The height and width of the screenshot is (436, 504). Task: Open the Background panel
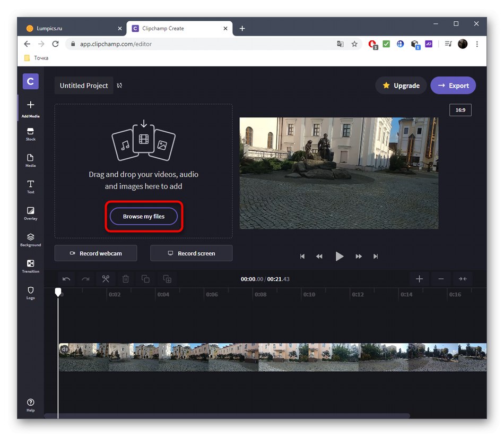[x=30, y=240]
